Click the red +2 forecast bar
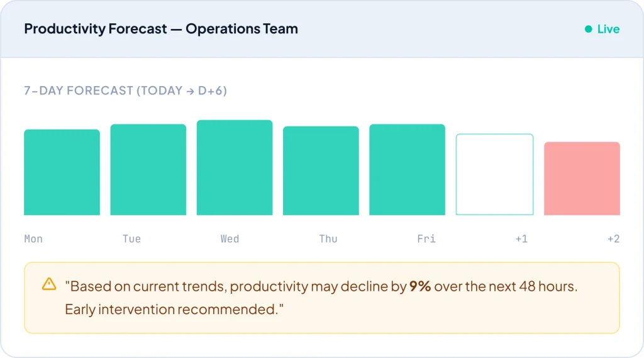The height and width of the screenshot is (358, 644). (x=582, y=179)
